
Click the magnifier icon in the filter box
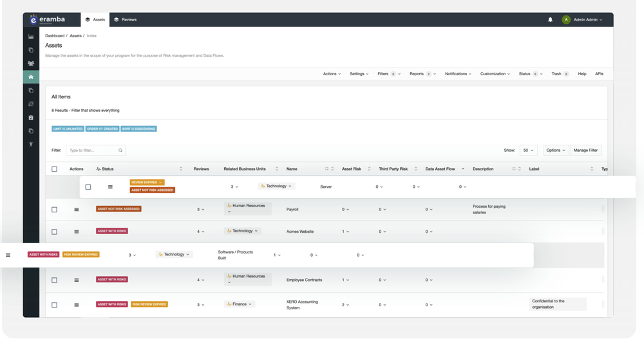pyautogui.click(x=120, y=150)
